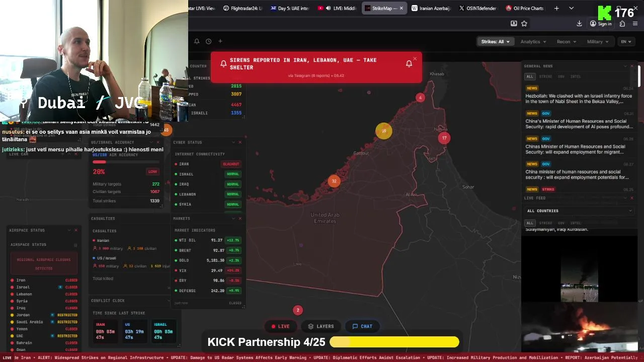Open the Strikes: All filter dropdown
The height and width of the screenshot is (362, 644).
[x=495, y=42]
